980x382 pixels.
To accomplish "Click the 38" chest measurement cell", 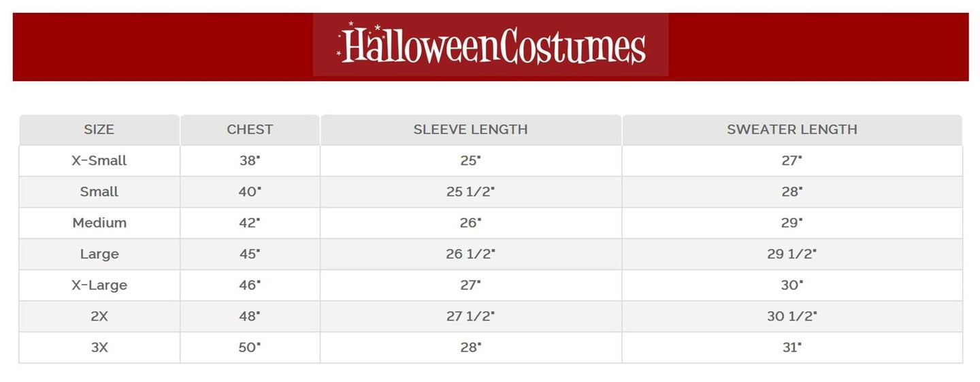I will pyautogui.click(x=250, y=161).
